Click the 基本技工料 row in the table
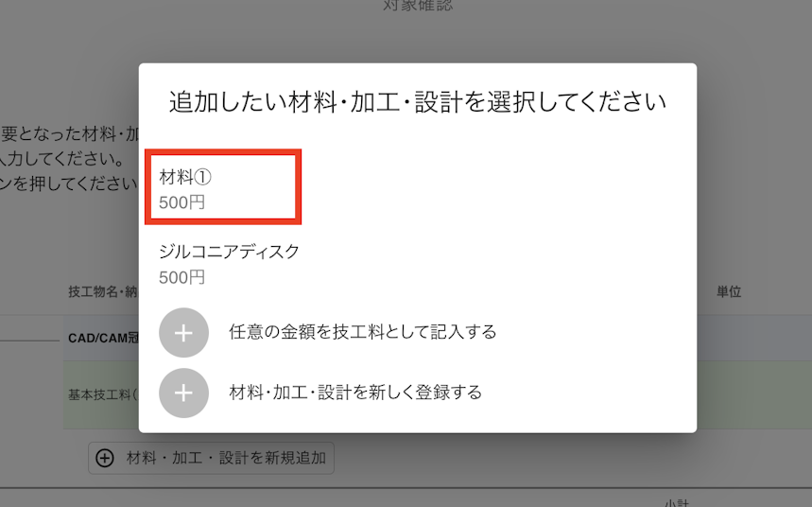Viewport: 812px width, 507px height. coord(102,395)
